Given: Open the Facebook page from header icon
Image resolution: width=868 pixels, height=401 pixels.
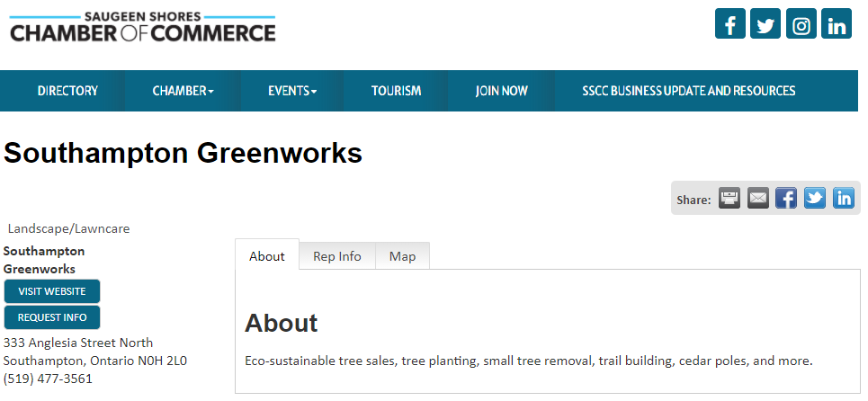Looking at the screenshot, I should (729, 23).
